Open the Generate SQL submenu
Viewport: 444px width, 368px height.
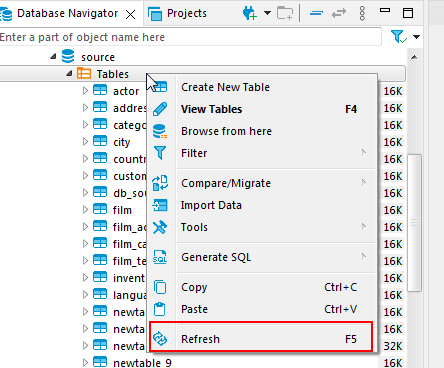click(262, 257)
